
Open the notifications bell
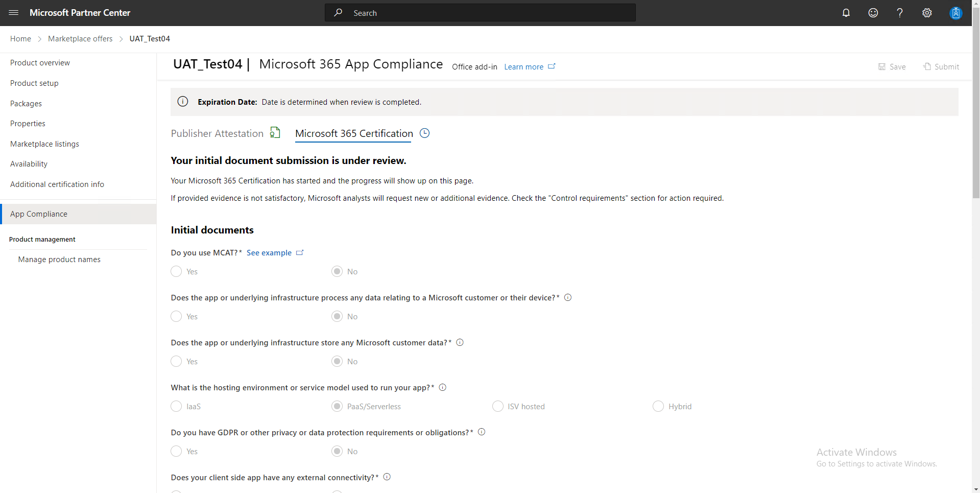846,13
